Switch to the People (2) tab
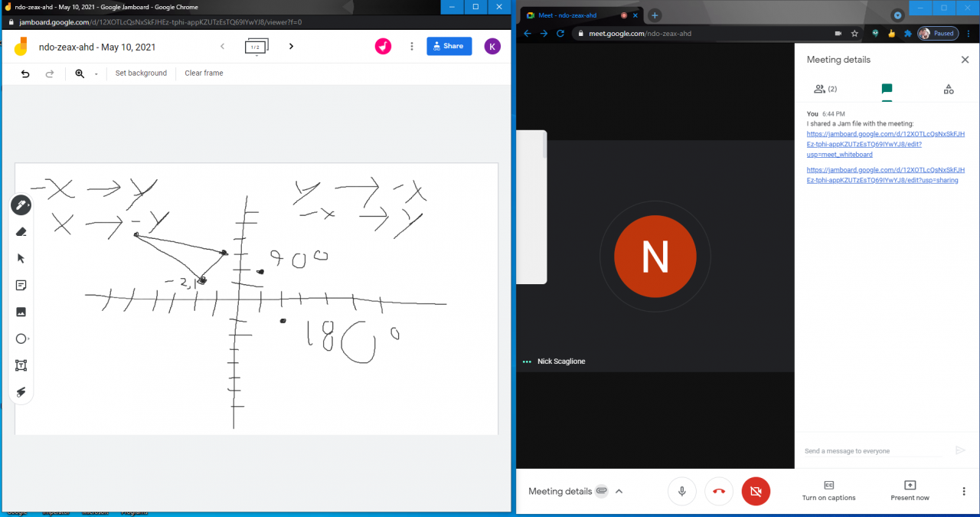The height and width of the screenshot is (517, 980). point(825,89)
